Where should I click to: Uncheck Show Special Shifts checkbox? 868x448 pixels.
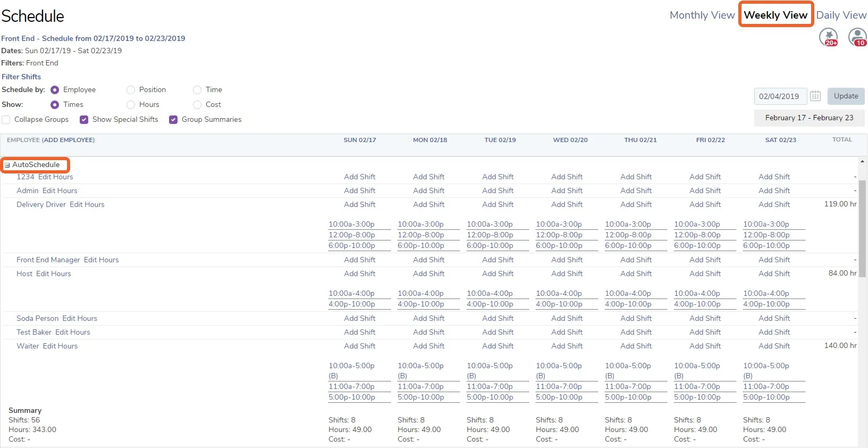point(84,120)
